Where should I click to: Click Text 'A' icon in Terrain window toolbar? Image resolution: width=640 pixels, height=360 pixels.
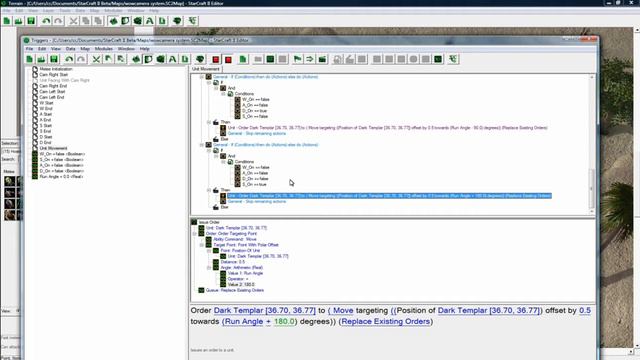(150, 21)
